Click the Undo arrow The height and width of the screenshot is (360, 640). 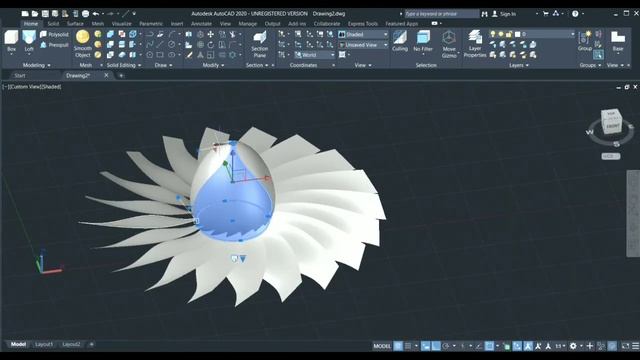(96, 13)
